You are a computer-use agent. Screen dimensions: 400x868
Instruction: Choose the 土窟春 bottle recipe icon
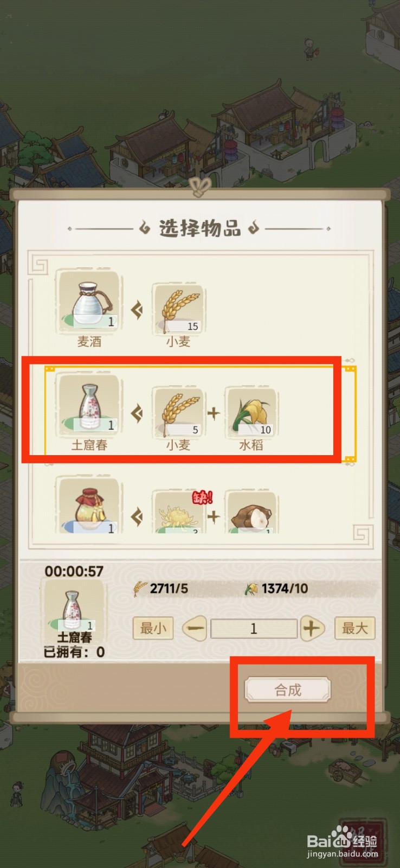pyautogui.click(x=89, y=404)
